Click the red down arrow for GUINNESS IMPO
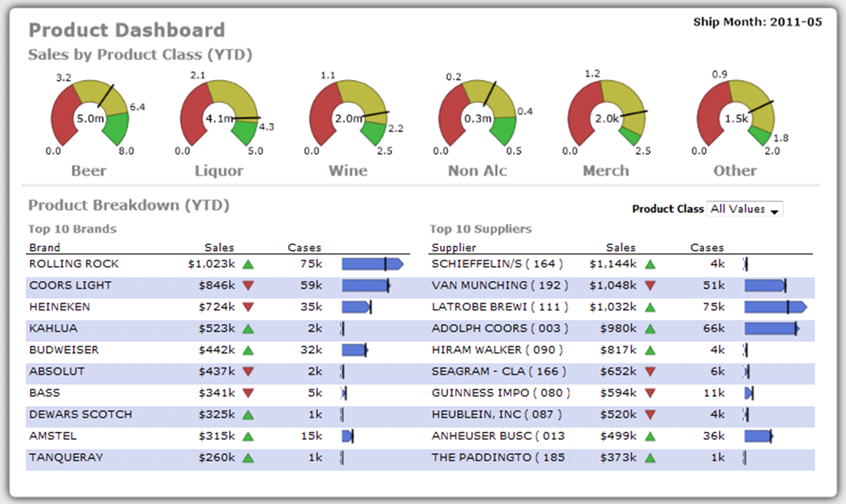Viewport: 846px width, 504px height. click(650, 393)
